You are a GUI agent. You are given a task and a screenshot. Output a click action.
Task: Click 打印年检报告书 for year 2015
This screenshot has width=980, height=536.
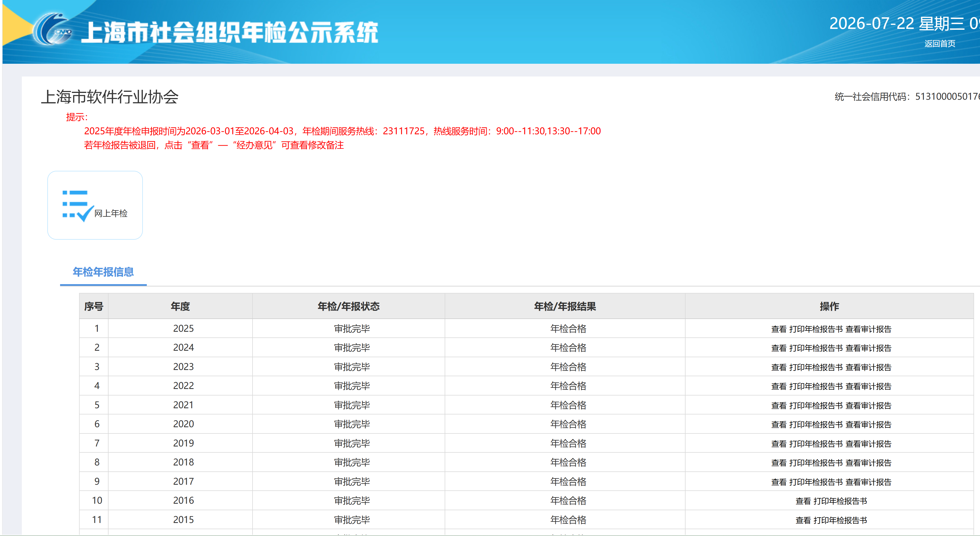(x=840, y=520)
